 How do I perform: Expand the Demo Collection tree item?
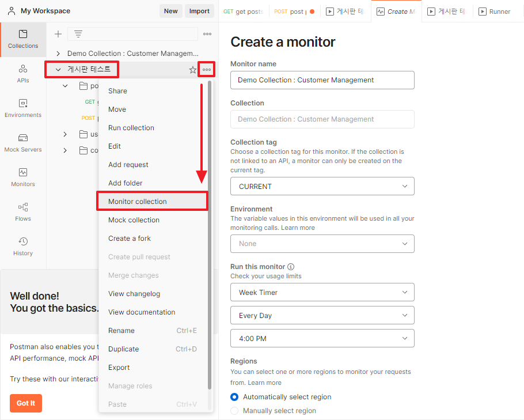pos(58,54)
